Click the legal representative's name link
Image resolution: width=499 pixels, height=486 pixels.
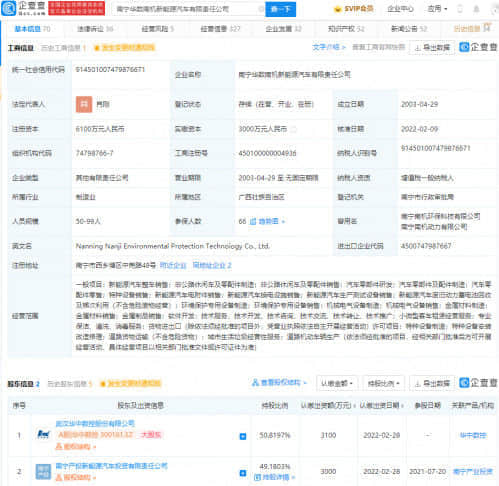[x=103, y=104]
